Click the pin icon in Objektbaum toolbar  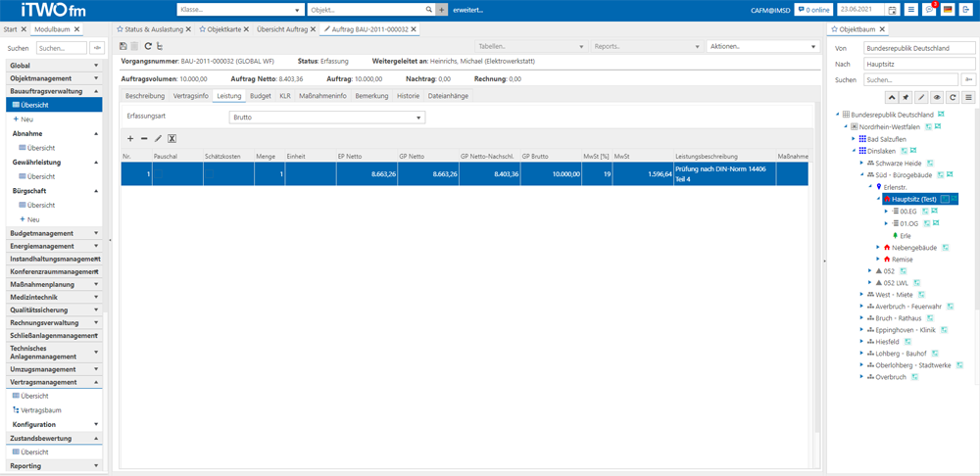(906, 97)
